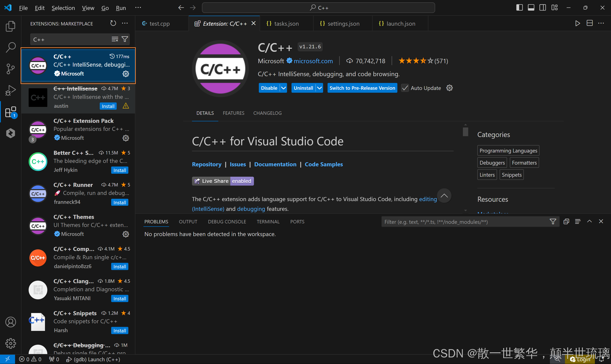This screenshot has height=364, width=611.
Task: Refresh the extensions marketplace list
Action: click(113, 23)
